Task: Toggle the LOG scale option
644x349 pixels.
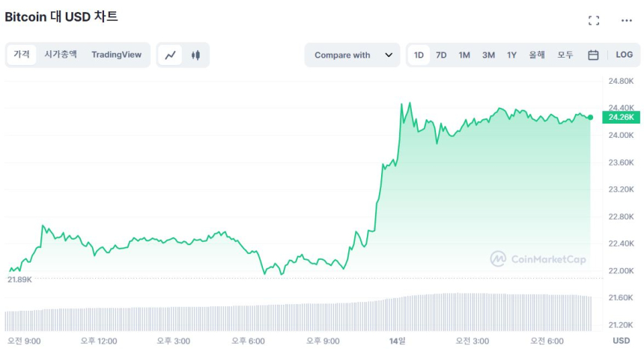Action: [x=624, y=55]
